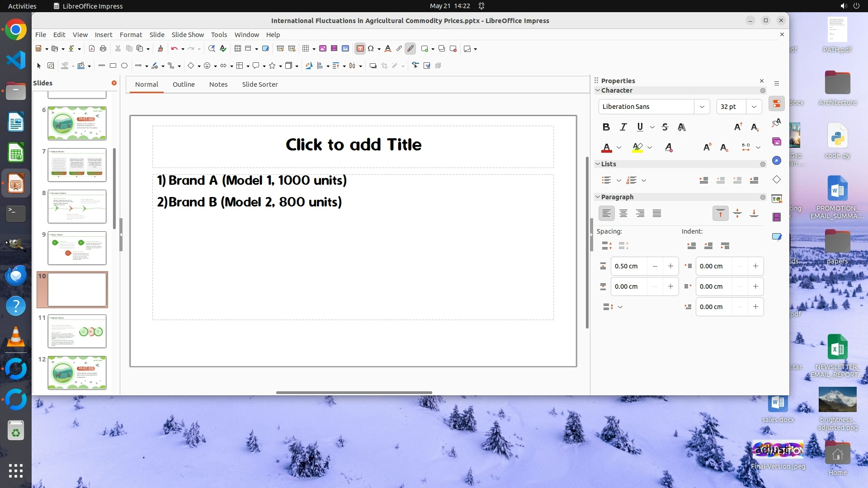Enable center paragraph alignment
Screen dimensions: 868x488
623,213
